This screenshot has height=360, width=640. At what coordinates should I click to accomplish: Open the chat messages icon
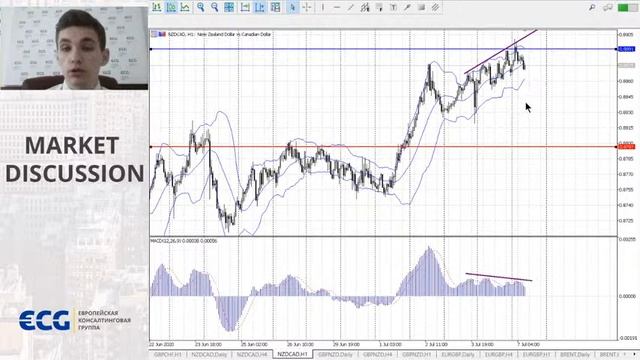coord(608,7)
